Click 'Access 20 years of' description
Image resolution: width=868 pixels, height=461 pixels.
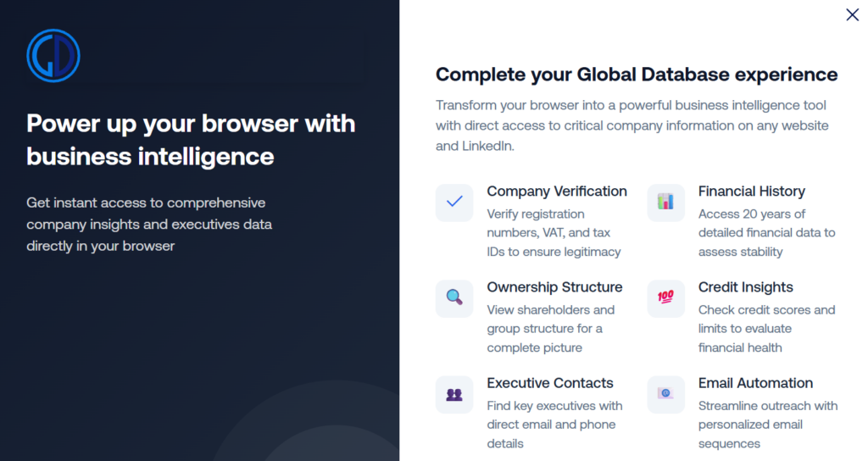766,233
